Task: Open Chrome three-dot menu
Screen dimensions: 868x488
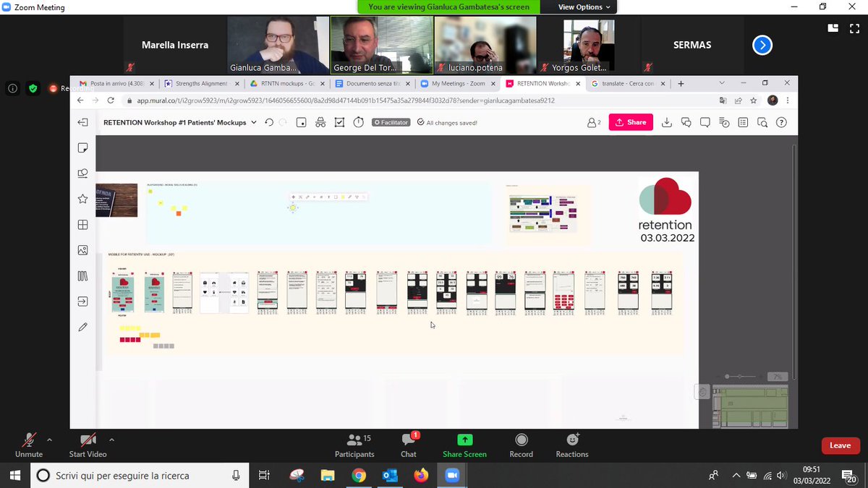Action: pos(788,100)
